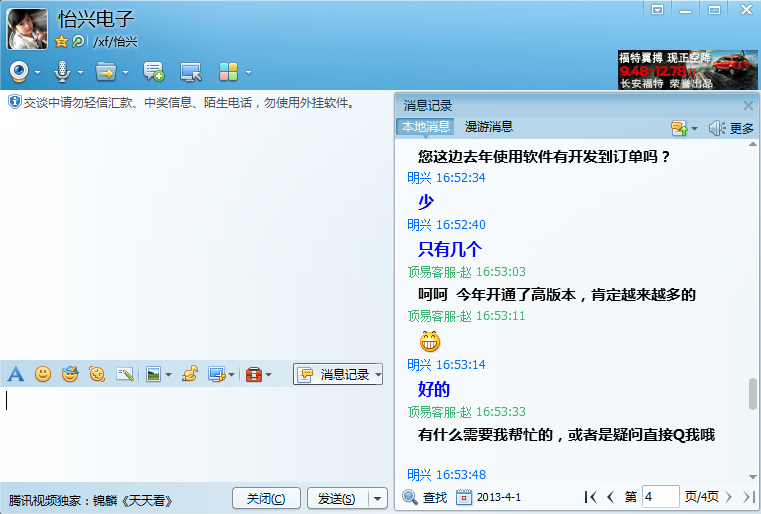Start a voice call with microphone icon
The width and height of the screenshot is (761, 514).
(x=62, y=71)
